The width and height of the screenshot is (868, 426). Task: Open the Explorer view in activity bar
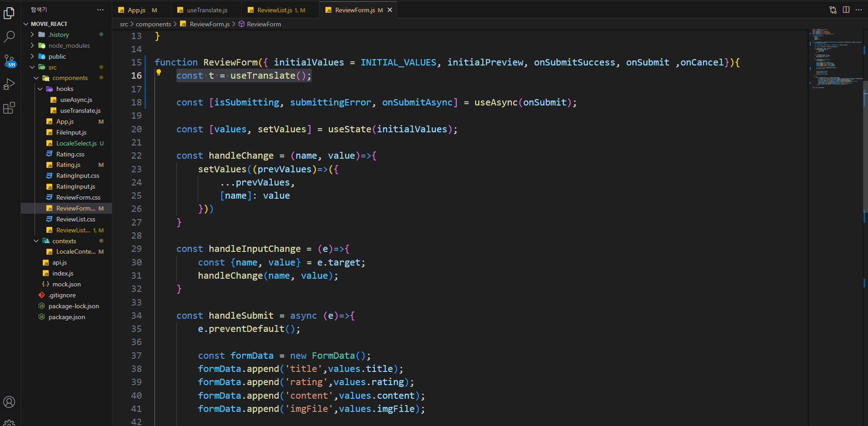[9, 13]
